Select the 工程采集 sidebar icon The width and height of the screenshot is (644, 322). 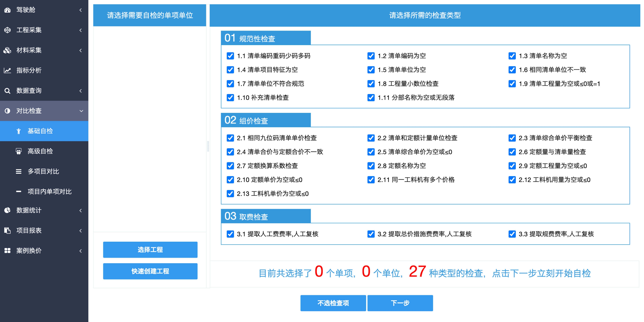click(7, 30)
